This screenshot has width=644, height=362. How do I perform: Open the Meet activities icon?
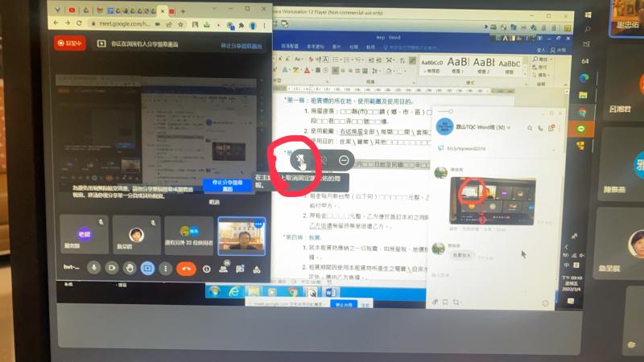(x=256, y=269)
